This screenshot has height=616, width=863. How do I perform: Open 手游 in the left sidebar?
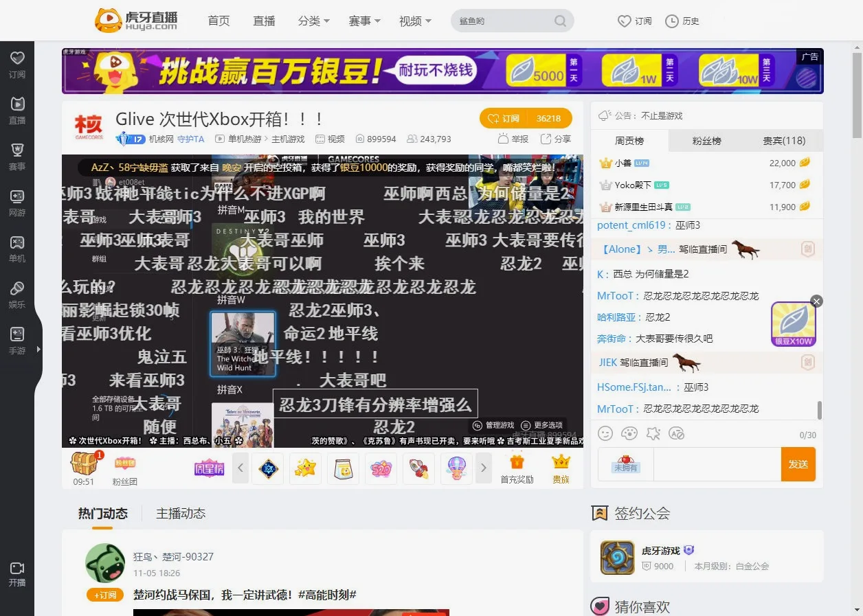(x=17, y=341)
